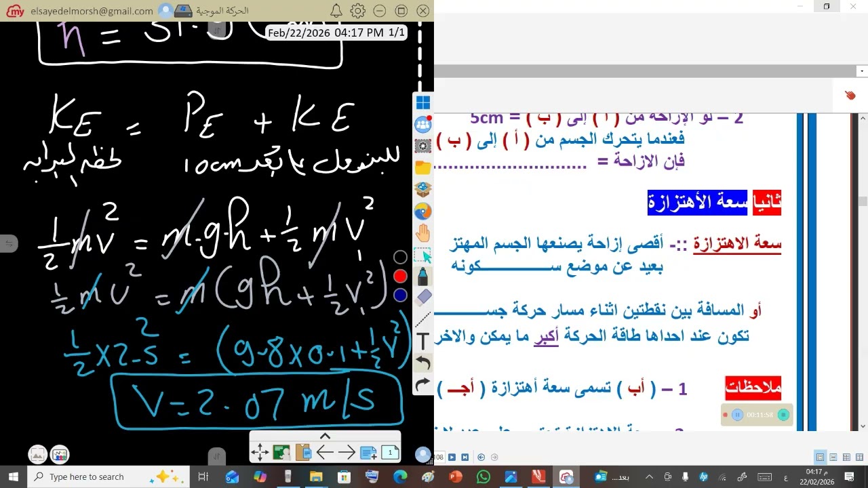Open WhatsApp from the taskbar
This screenshot has height=488, width=868.
click(483, 477)
